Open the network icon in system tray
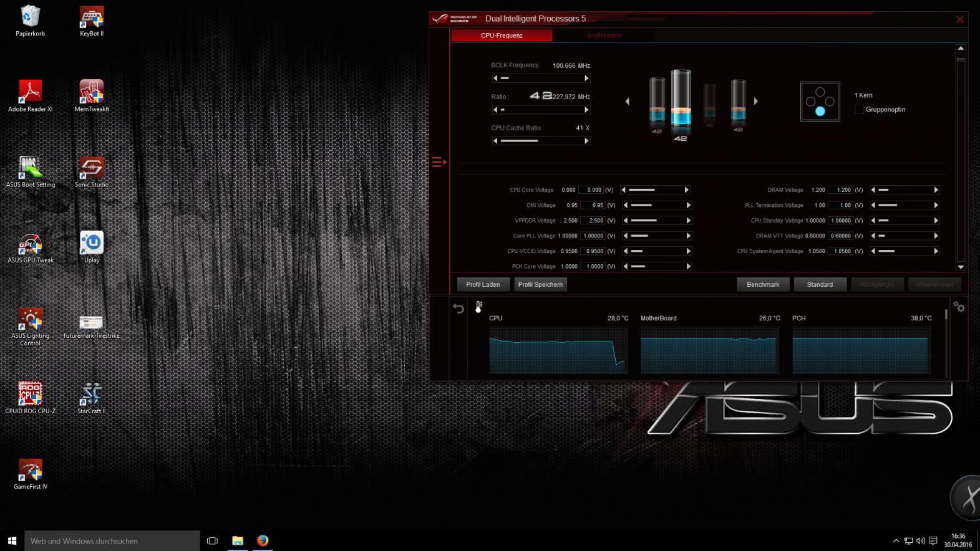 point(908,541)
